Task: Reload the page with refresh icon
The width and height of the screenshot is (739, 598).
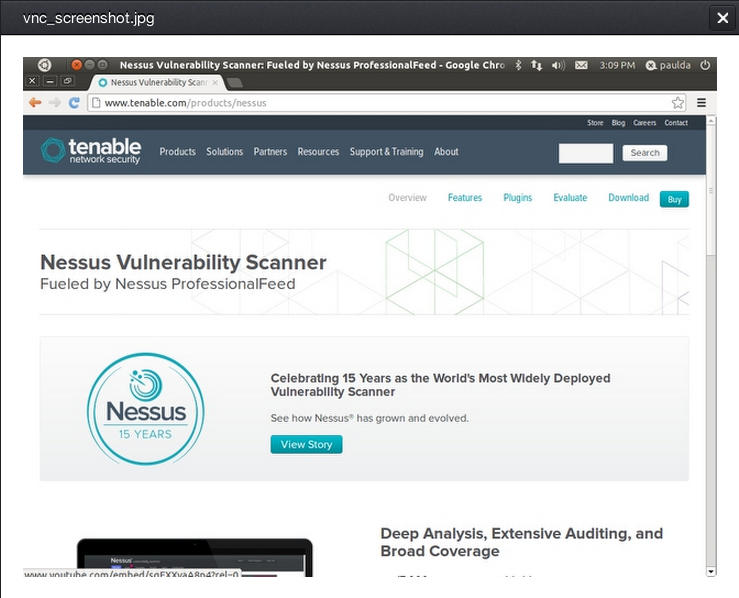Action: (74, 102)
